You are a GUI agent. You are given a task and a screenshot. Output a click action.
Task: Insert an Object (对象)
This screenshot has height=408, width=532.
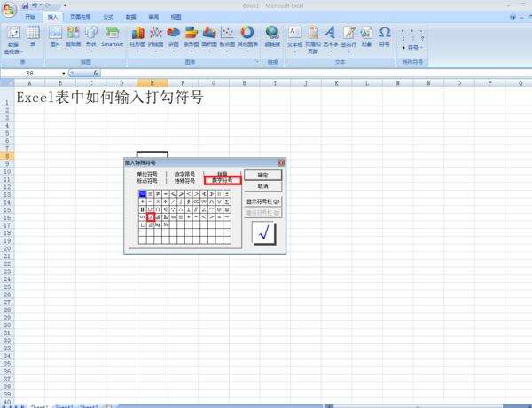click(x=366, y=36)
